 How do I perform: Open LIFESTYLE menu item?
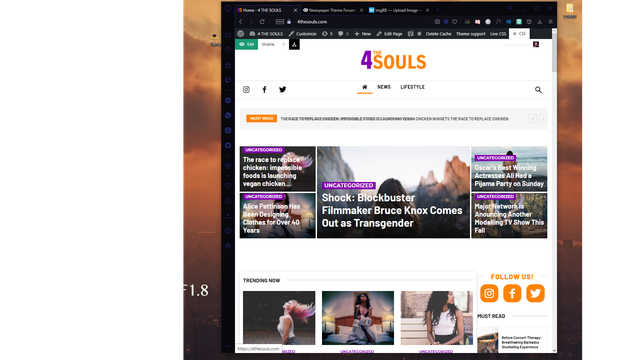412,87
